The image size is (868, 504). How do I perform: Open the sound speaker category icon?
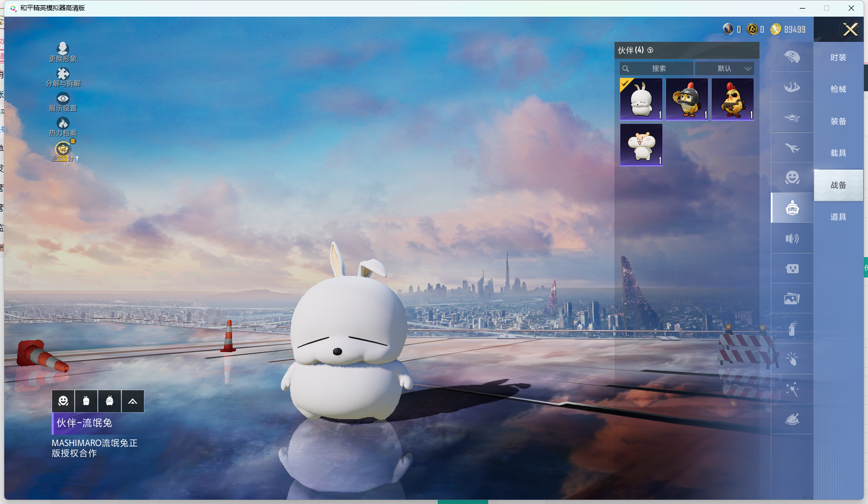pos(792,238)
